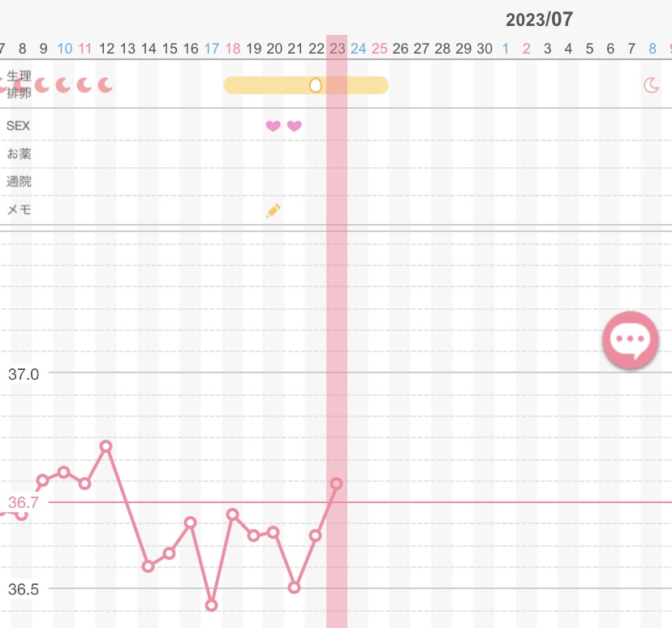
Task: Tap the period moon icon on day 10
Action: click(x=63, y=85)
